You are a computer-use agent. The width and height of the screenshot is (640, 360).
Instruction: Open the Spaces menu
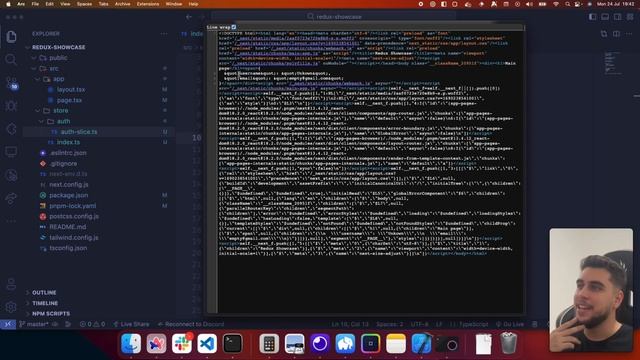84,4
